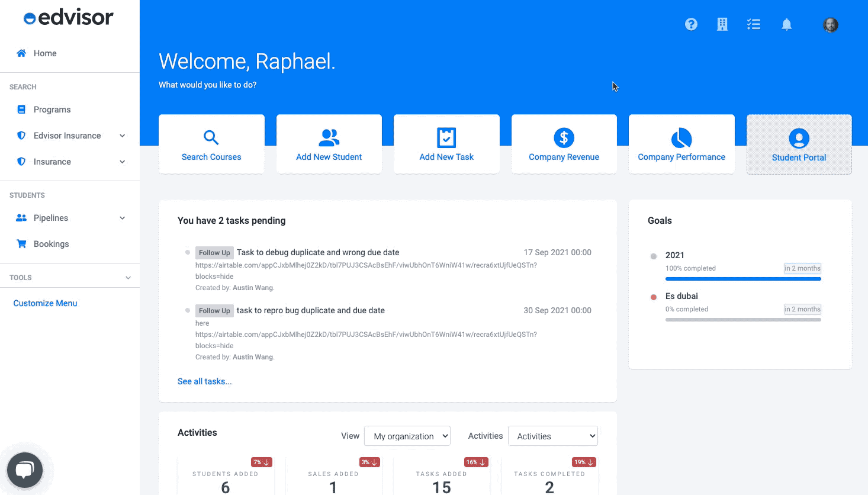Click the Search Courses magnifier icon
This screenshot has height=495, width=868.
point(211,137)
